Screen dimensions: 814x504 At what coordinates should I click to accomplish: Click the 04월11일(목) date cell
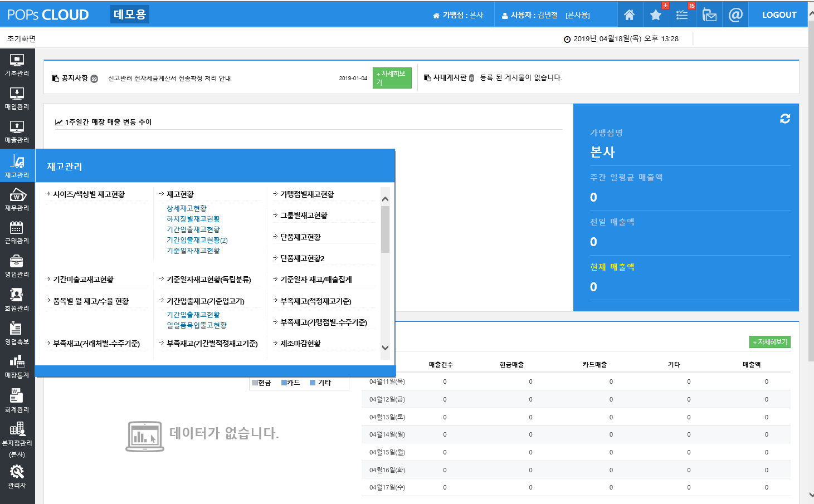(x=387, y=381)
